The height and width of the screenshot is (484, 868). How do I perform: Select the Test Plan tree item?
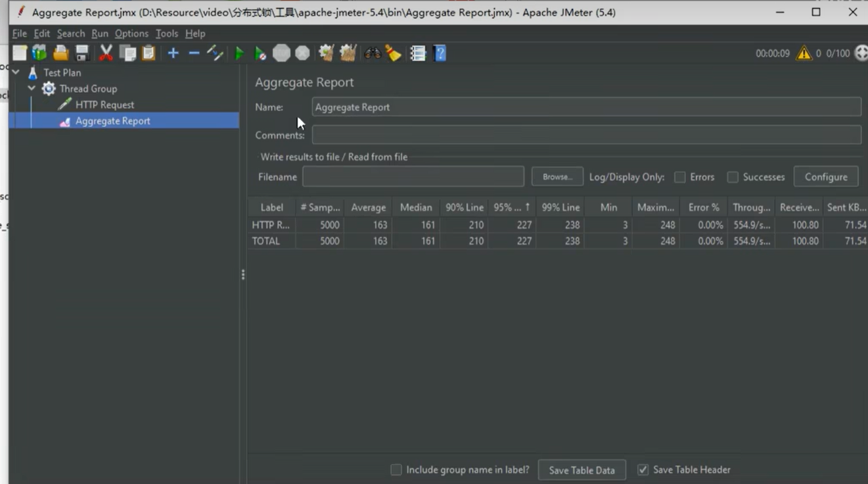[62, 72]
